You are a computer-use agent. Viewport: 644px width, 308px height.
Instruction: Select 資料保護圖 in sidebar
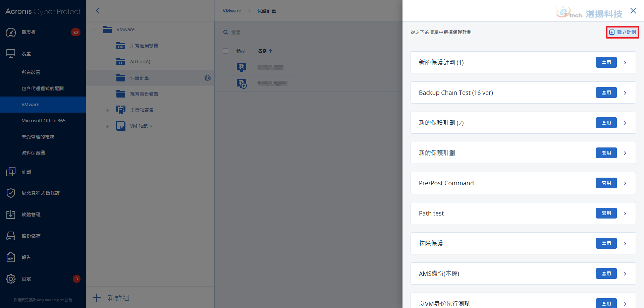(x=33, y=153)
